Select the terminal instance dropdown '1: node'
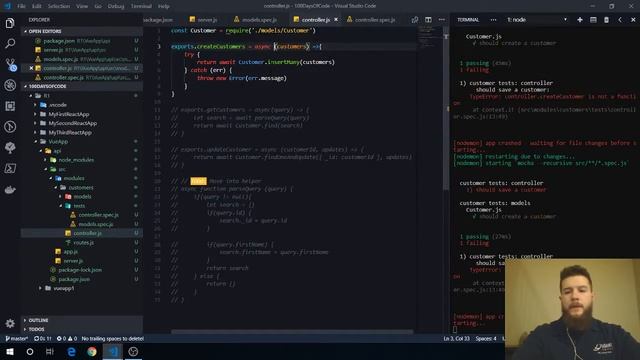Viewport: 640px width, 360px height. [x=537, y=20]
